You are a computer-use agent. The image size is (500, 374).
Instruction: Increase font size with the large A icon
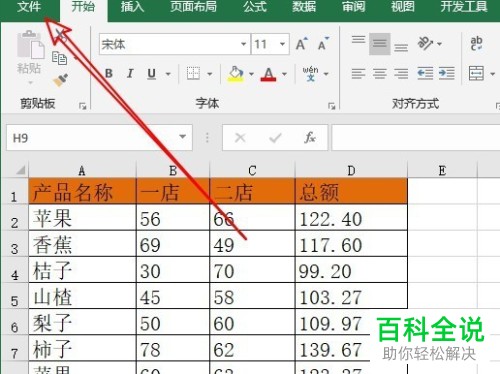302,44
